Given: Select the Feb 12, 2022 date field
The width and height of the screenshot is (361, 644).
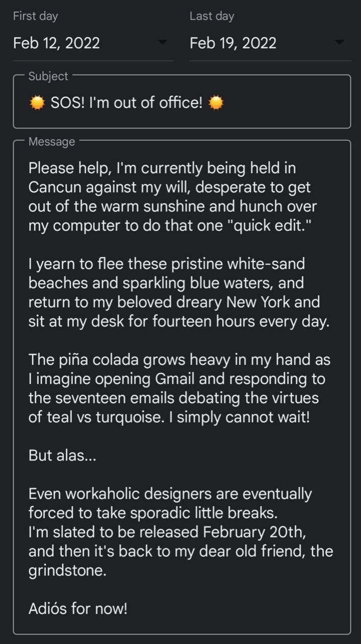Looking at the screenshot, I should pos(93,43).
